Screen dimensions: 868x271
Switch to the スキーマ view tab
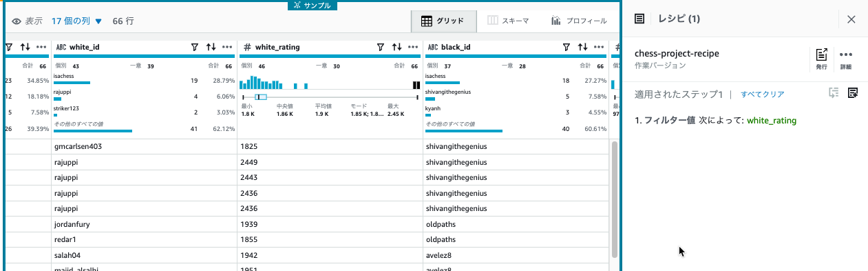[x=508, y=21]
